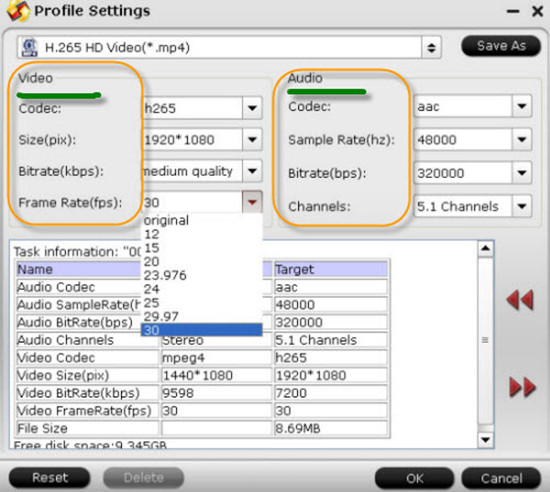Click the red fast-forward double-arrow icon
This screenshot has width=550, height=492.
click(522, 387)
